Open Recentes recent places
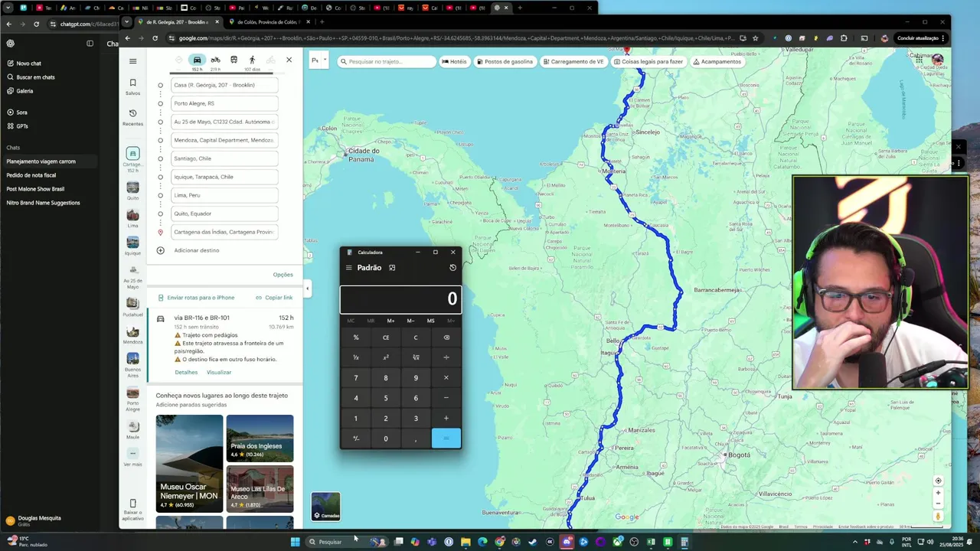This screenshot has height=551, width=980. coord(132,117)
